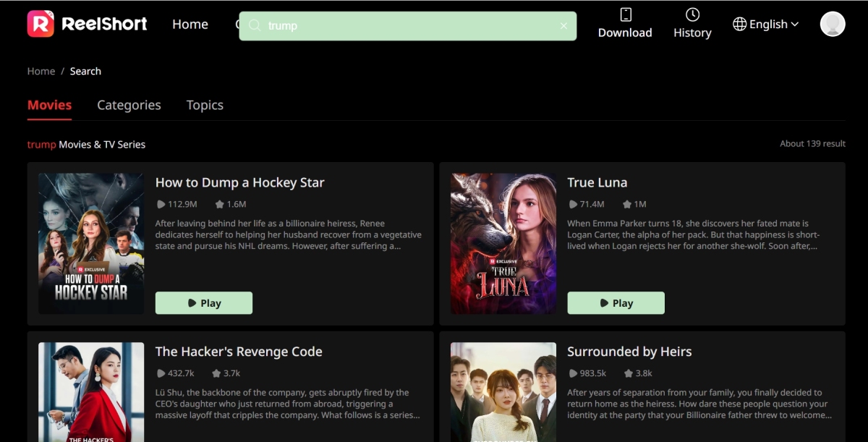Click the star icon for Hacker's Revenge Code

[x=216, y=373]
